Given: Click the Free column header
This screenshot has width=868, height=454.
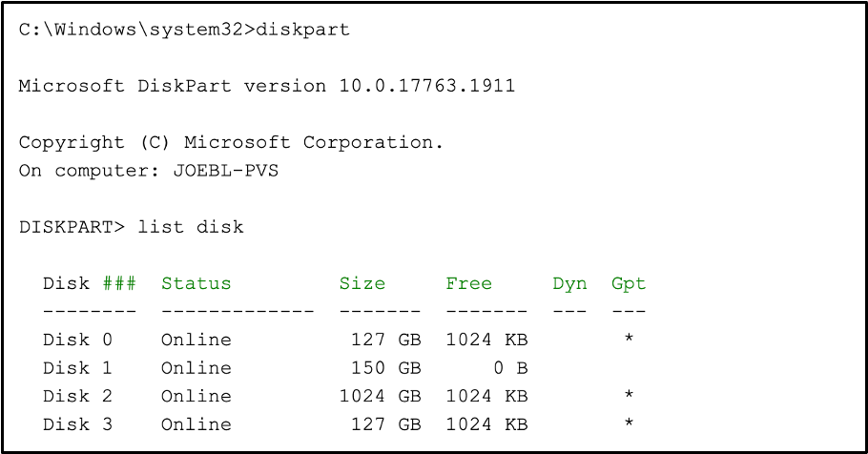Looking at the screenshot, I should tap(469, 283).
